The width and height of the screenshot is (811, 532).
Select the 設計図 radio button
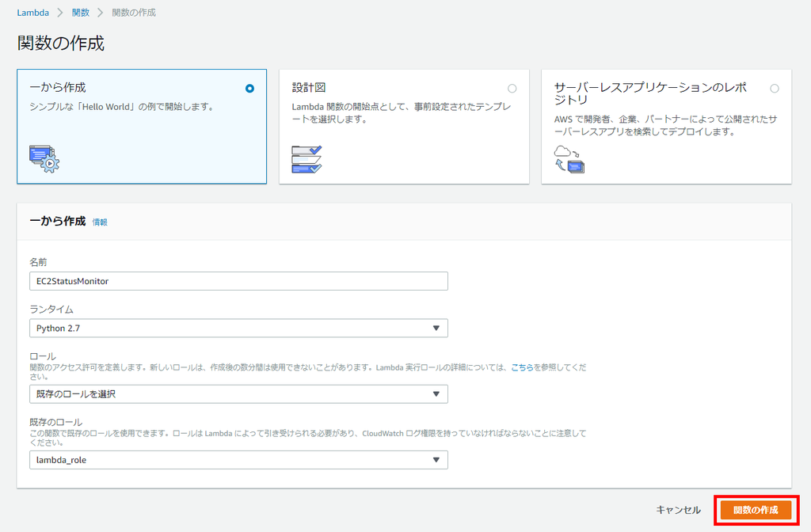tap(512, 89)
